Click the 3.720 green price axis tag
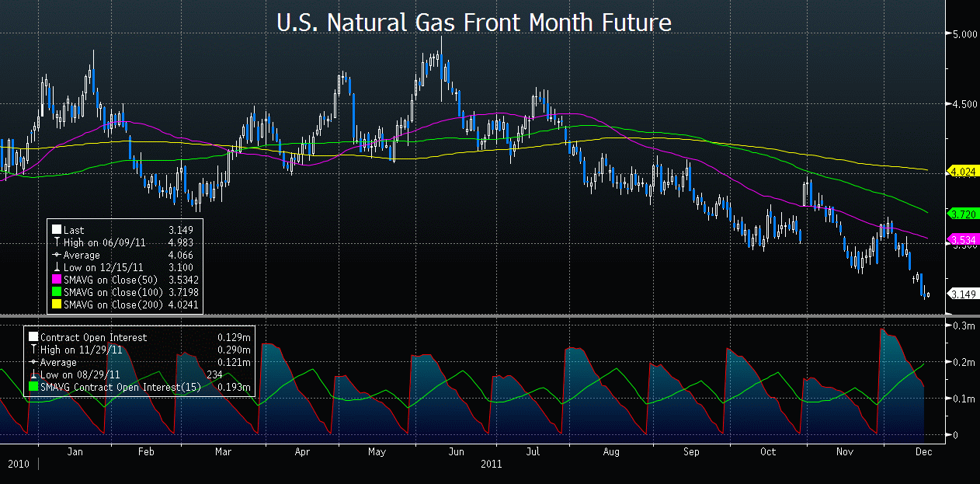Viewport: 980px width, 484px height. [962, 213]
